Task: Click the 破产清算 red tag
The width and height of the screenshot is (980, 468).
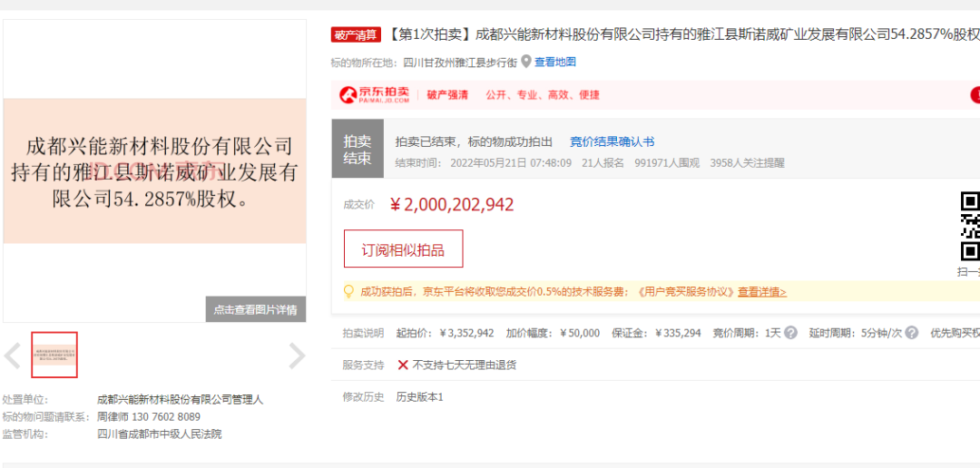Action: point(356,35)
